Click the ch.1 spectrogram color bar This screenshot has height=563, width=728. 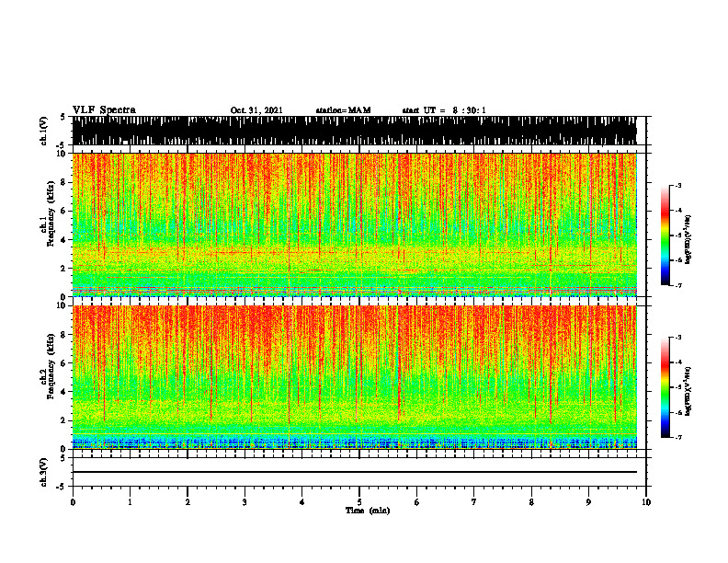pyautogui.click(x=665, y=236)
